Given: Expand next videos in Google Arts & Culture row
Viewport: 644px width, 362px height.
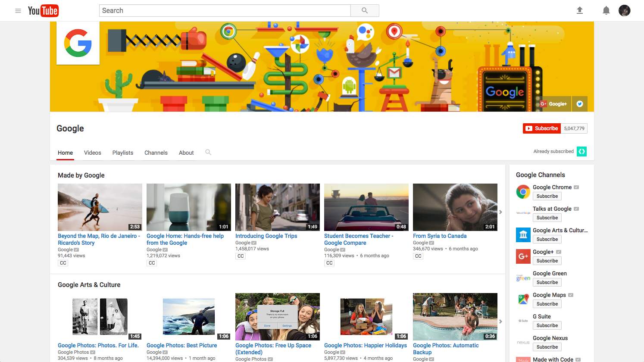Looking at the screenshot, I should tap(500, 321).
